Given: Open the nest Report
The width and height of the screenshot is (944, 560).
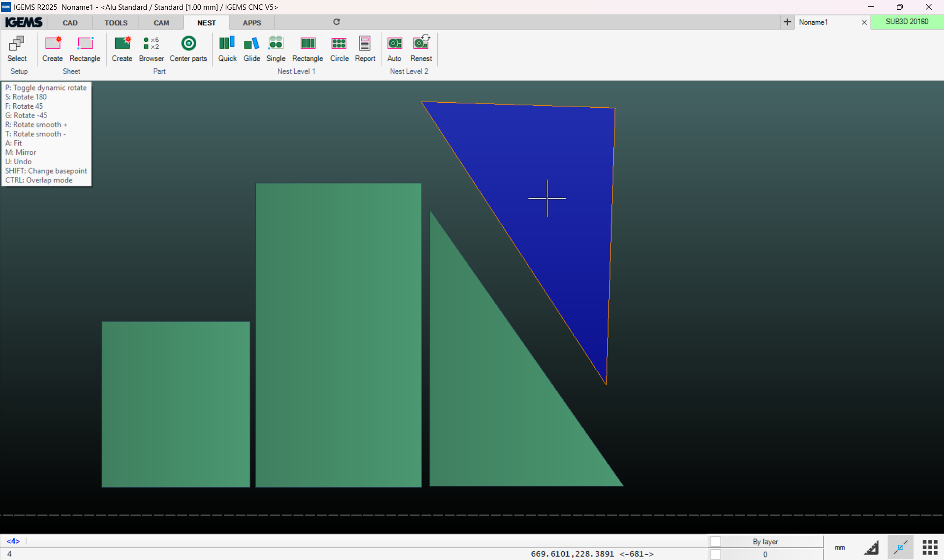Looking at the screenshot, I should (365, 49).
